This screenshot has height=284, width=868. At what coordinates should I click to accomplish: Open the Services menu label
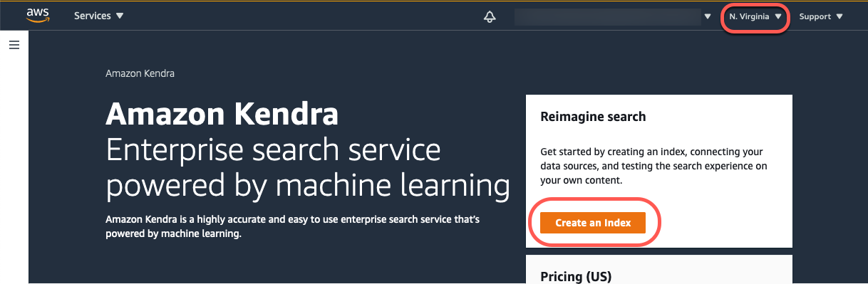tap(93, 16)
